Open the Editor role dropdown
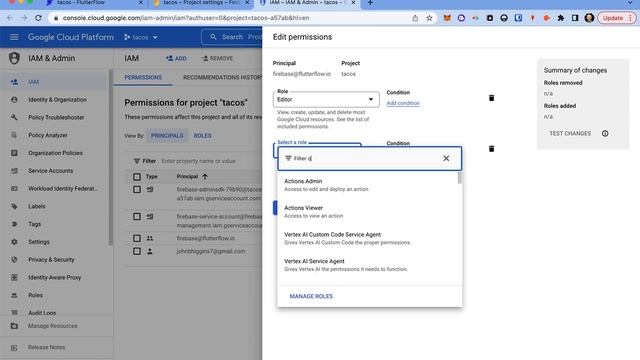 coord(326,100)
